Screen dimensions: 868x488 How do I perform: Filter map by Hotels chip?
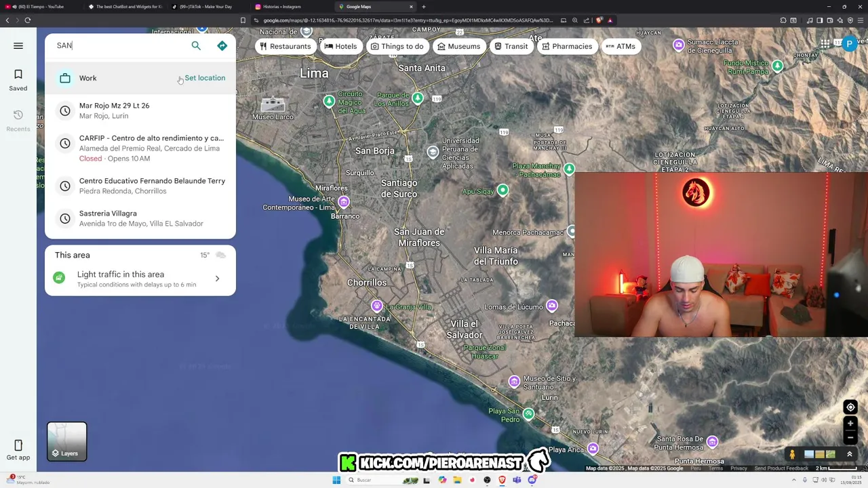click(x=340, y=46)
